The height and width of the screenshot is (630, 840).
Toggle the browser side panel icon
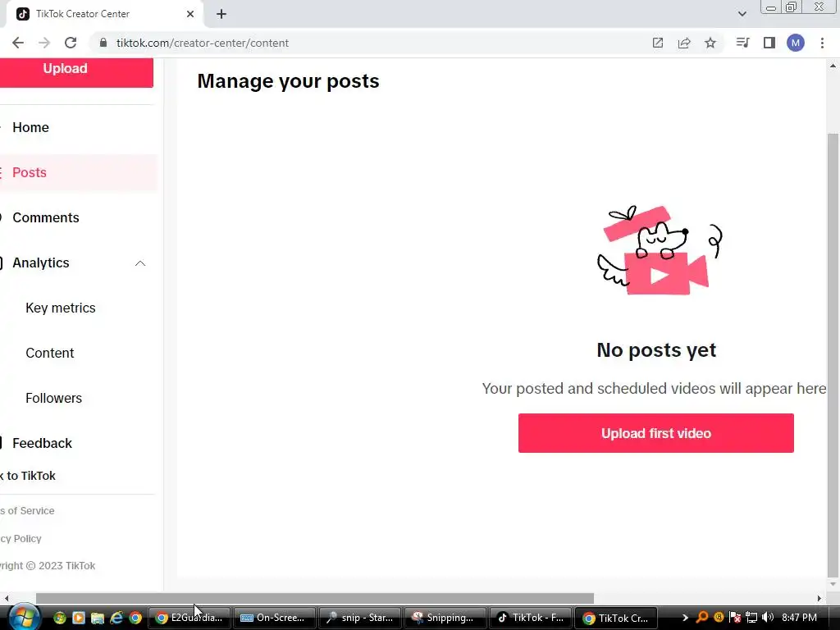[x=769, y=43]
